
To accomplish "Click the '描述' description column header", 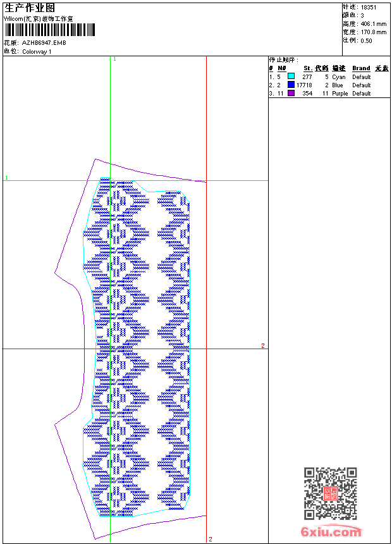I will pyautogui.click(x=339, y=68).
